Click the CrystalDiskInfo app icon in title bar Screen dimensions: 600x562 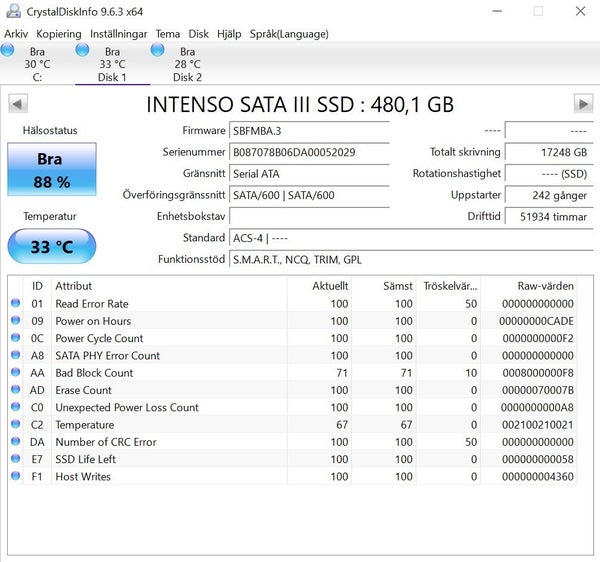click(14, 11)
